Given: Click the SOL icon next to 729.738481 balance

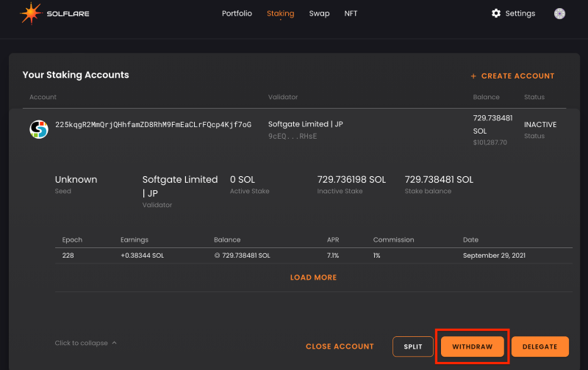Looking at the screenshot, I should click(217, 255).
